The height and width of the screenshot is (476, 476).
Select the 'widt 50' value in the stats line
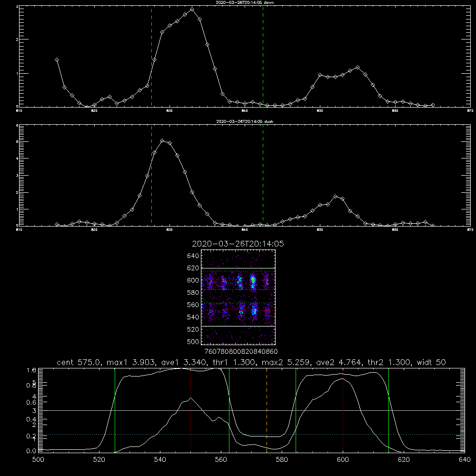click(431, 362)
